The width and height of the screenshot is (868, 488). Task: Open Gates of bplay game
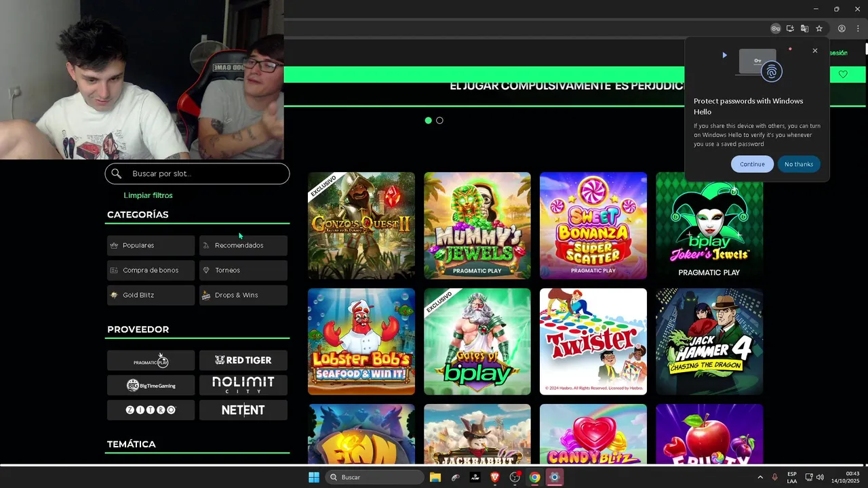477,342
